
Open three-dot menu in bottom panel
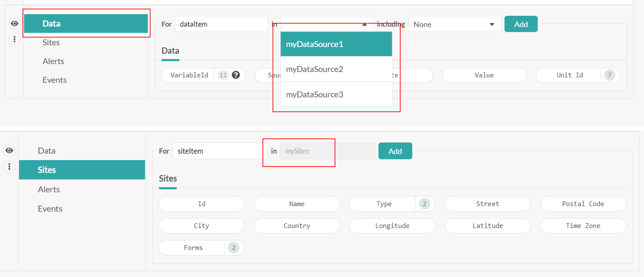click(x=9, y=167)
